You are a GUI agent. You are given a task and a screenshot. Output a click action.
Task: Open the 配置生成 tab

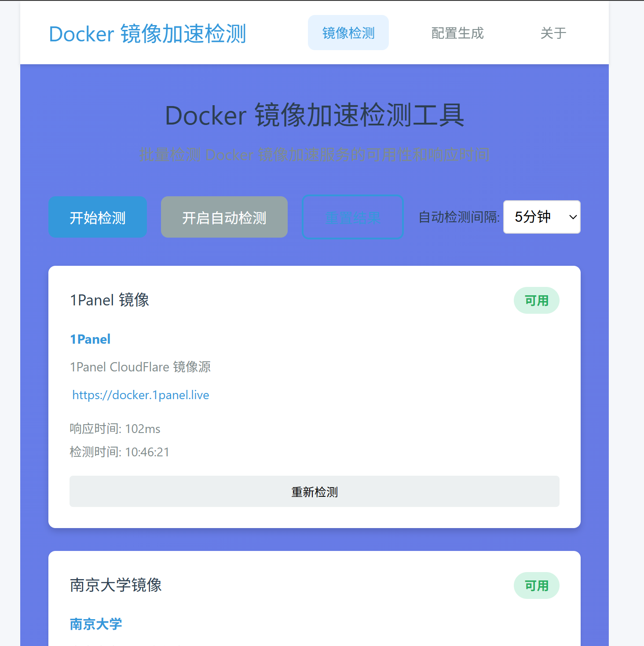457,33
